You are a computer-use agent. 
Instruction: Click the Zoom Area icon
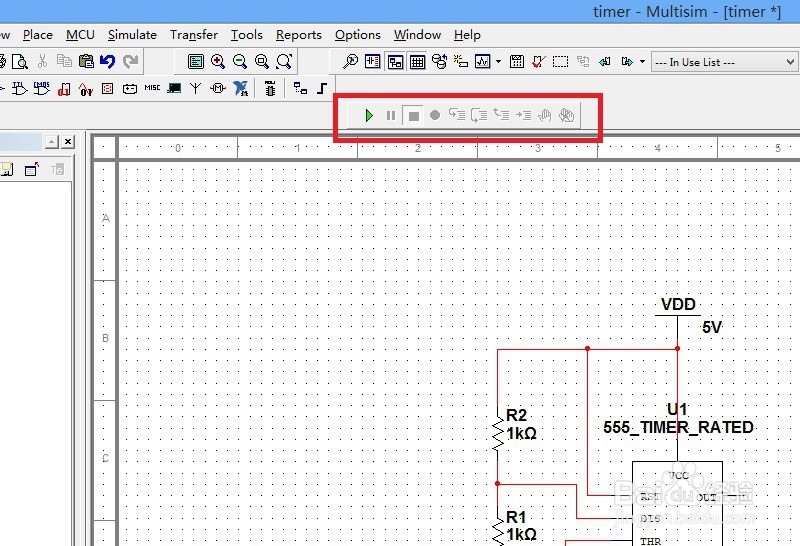(262, 62)
